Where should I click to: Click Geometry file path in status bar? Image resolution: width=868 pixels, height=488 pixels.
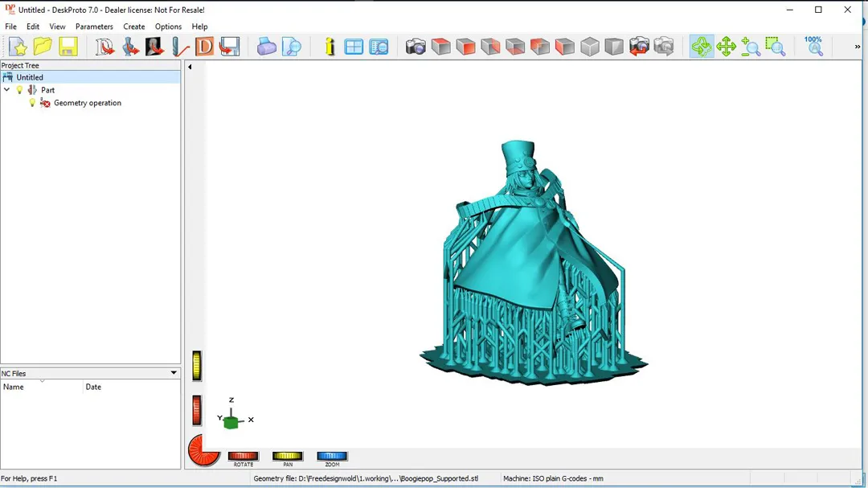(366, 478)
